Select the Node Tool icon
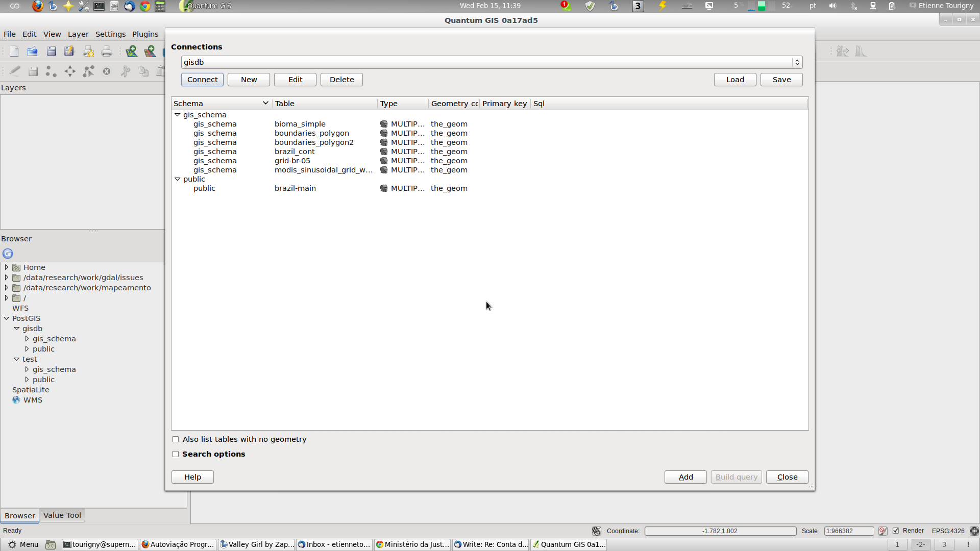 pyautogui.click(x=88, y=71)
